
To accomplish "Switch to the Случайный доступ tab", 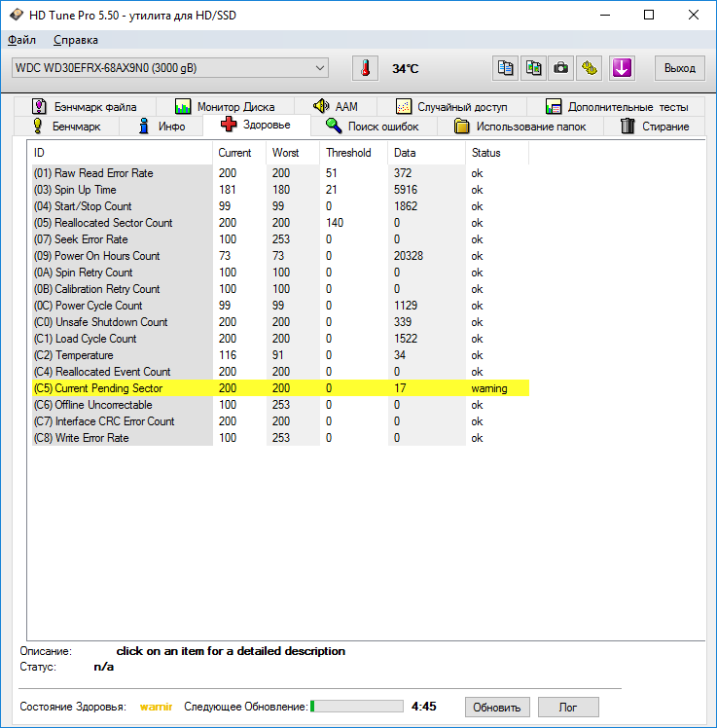I will point(451,107).
